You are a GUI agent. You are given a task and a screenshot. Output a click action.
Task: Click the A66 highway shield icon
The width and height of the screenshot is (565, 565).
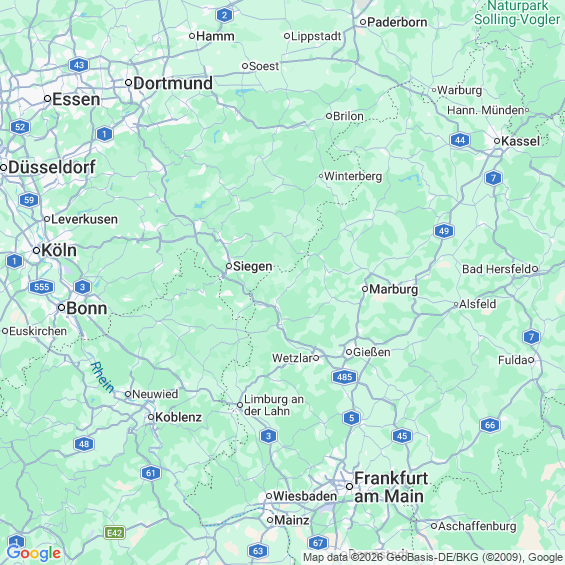pyautogui.click(x=490, y=425)
